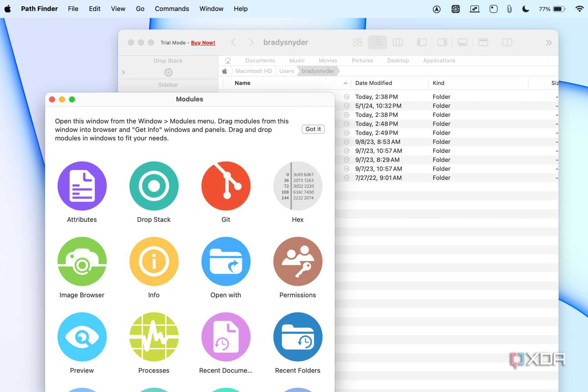
Task: Select the 9/7/23, 8:29 AM row
Action: pos(447,160)
